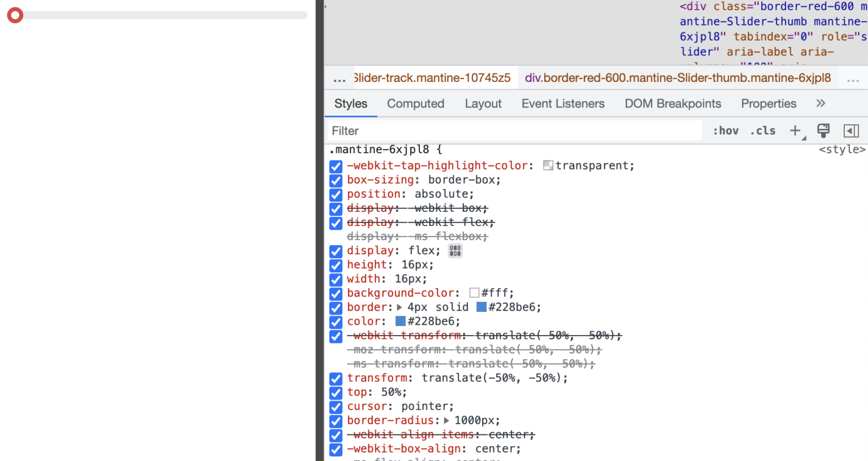The image size is (868, 461).
Task: Toggle element state with the :hov icon
Action: [x=726, y=131]
